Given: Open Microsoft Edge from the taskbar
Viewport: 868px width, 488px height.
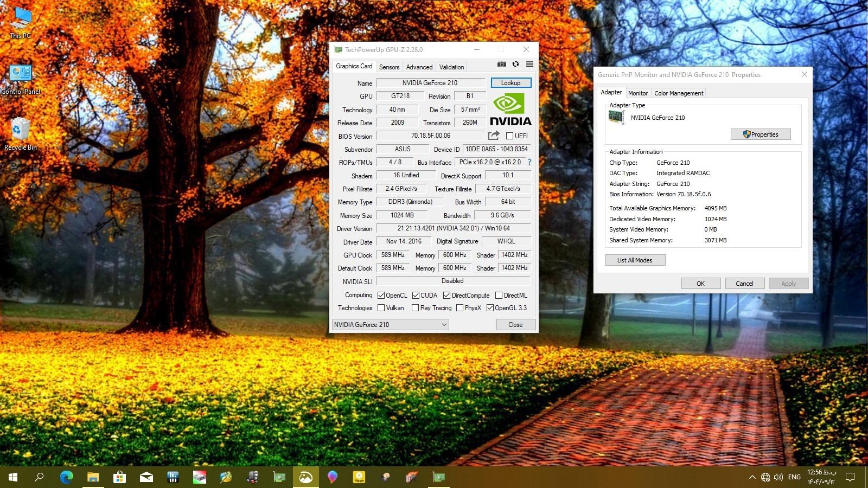Looking at the screenshot, I should (x=66, y=477).
